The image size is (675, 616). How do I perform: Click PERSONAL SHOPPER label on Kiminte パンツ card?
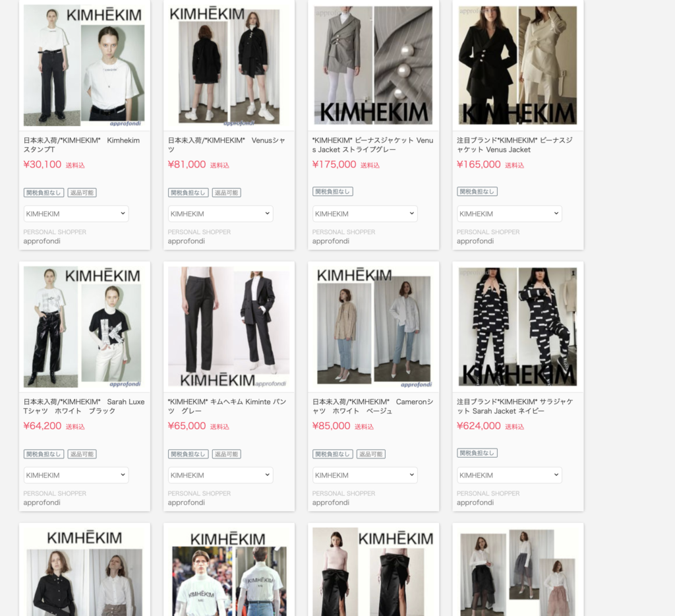(199, 494)
